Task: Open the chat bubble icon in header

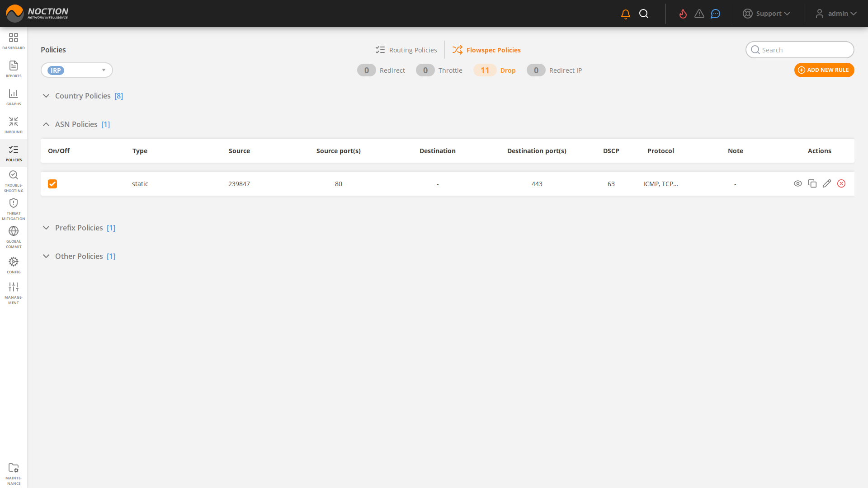Action: [x=715, y=14]
